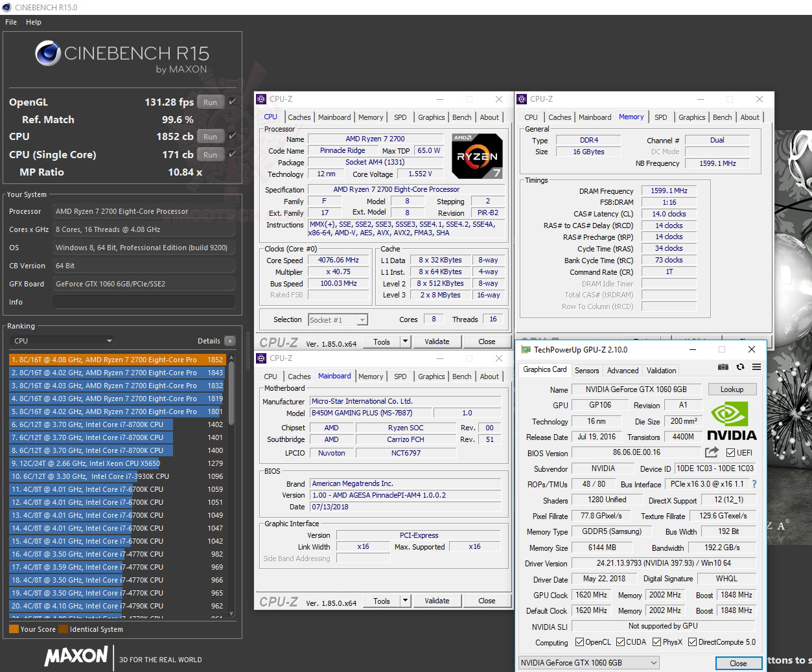Click the BIOS export arrow icon in GPU-Z
This screenshot has width=812, height=672.
[x=710, y=452]
